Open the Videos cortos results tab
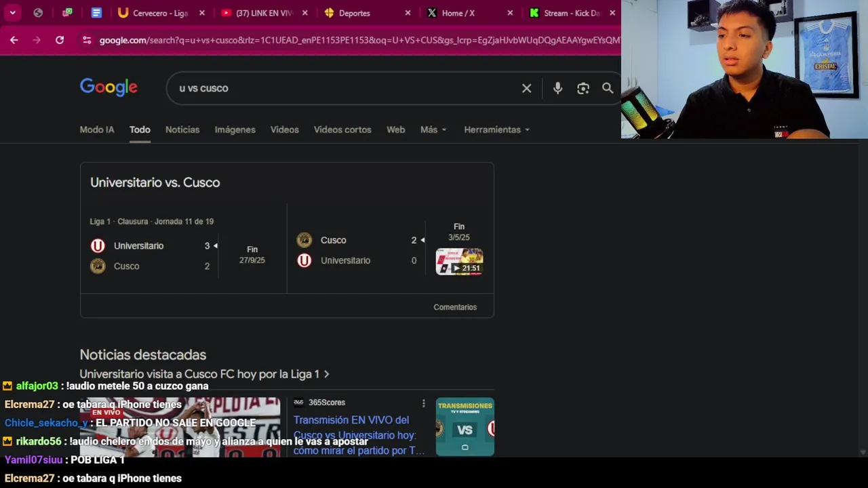The width and height of the screenshot is (868, 488). tap(342, 129)
